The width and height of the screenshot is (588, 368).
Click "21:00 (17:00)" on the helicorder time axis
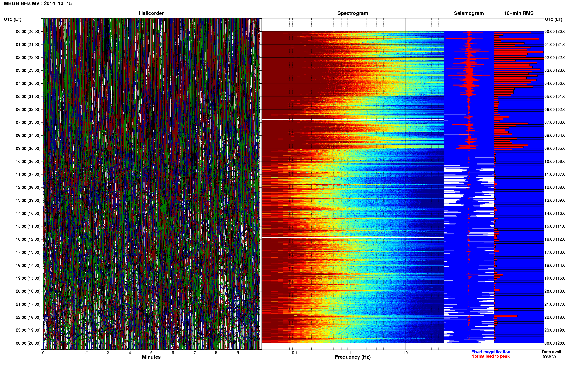coord(28,304)
